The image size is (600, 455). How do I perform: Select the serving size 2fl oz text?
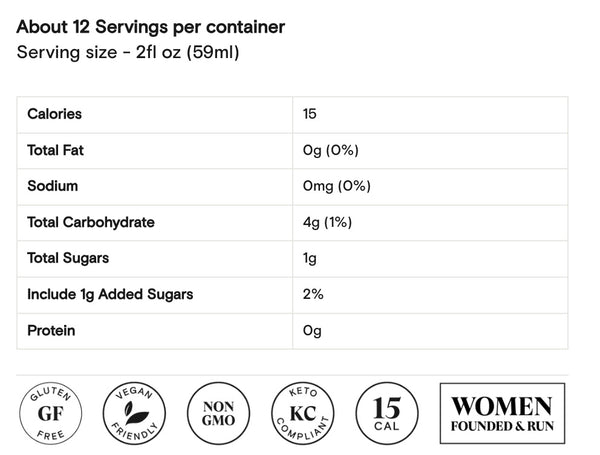pyautogui.click(x=128, y=52)
